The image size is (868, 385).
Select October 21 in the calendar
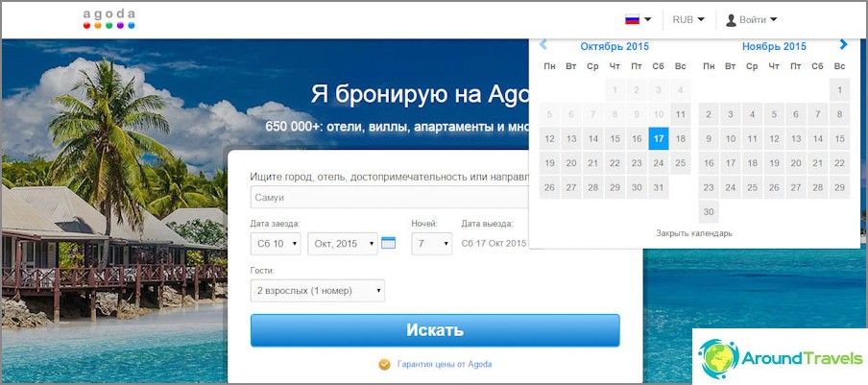coord(592,163)
